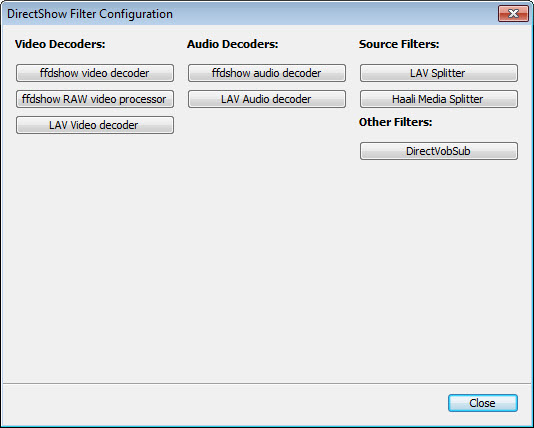Configure the LAV Video decoder
This screenshot has height=428, width=534.
coord(95,125)
